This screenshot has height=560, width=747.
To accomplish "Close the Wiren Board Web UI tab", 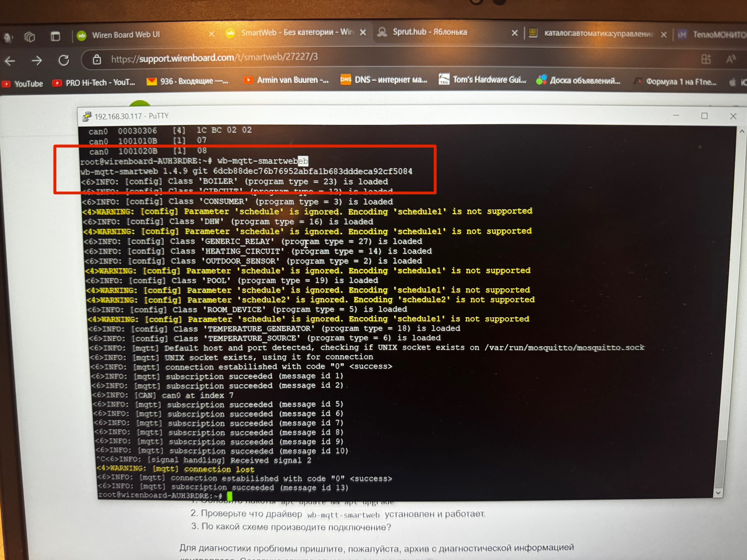I will point(212,34).
